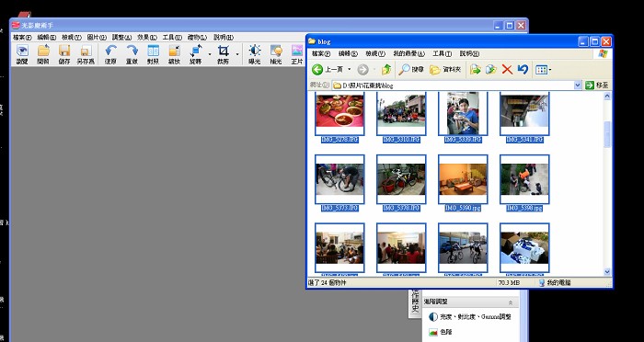
Task: Click the 操作歷史 vertical tab
Action: [415, 302]
